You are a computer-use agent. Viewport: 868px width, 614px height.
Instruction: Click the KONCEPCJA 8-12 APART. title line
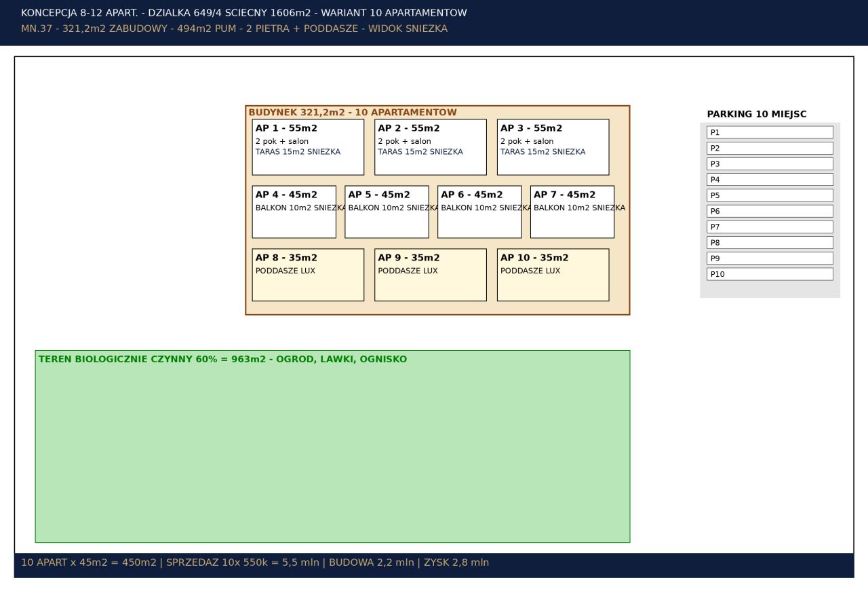pos(244,13)
